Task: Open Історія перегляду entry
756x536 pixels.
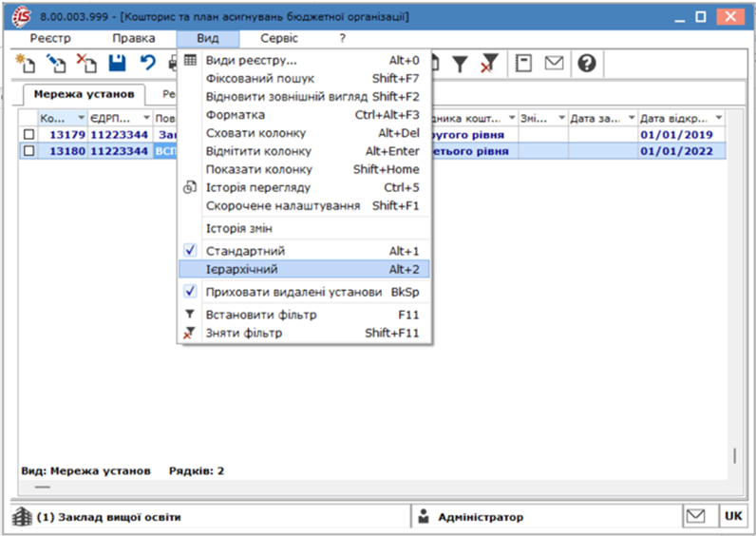Action: pyautogui.click(x=304, y=187)
